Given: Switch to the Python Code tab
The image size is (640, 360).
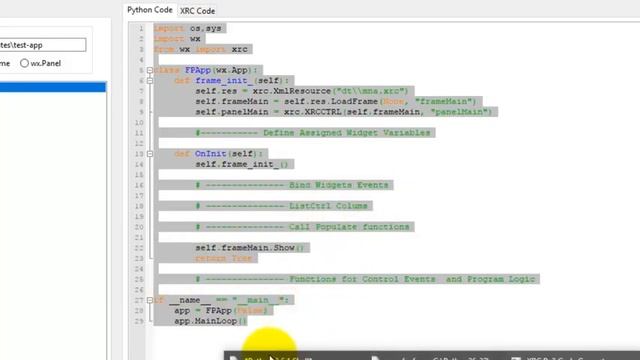Looking at the screenshot, I should (150, 10).
